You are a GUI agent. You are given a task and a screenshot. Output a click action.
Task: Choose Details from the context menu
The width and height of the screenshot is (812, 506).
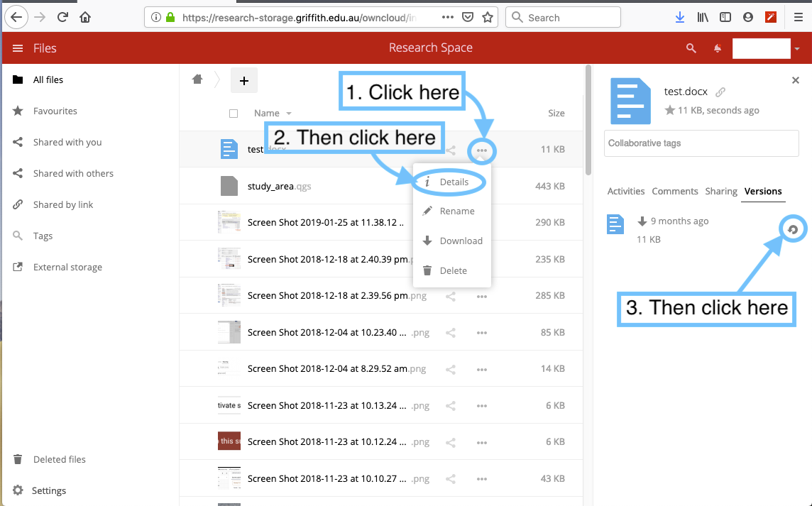pyautogui.click(x=454, y=182)
